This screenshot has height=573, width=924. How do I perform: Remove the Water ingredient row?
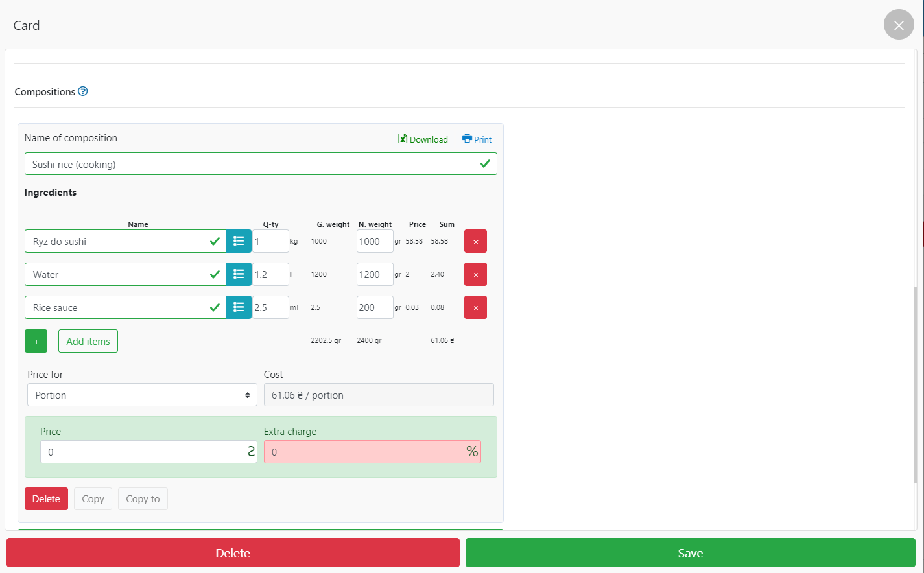point(475,274)
